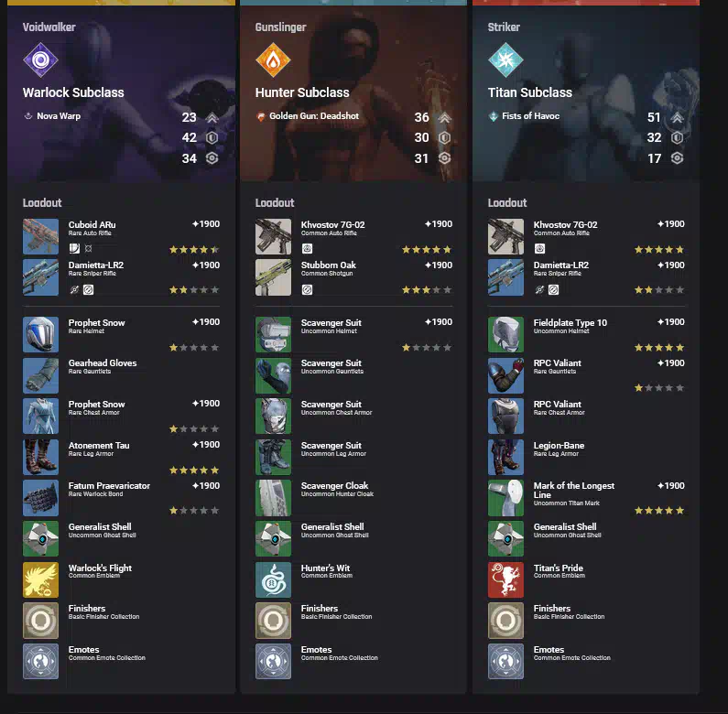Image resolution: width=728 pixels, height=714 pixels.
Task: Select the Prophet Snow helmet icon
Action: pos(41,335)
